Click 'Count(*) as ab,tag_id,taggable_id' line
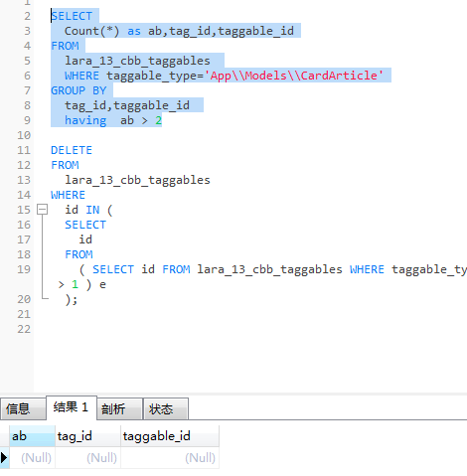The height and width of the screenshot is (476, 467). coord(179,31)
